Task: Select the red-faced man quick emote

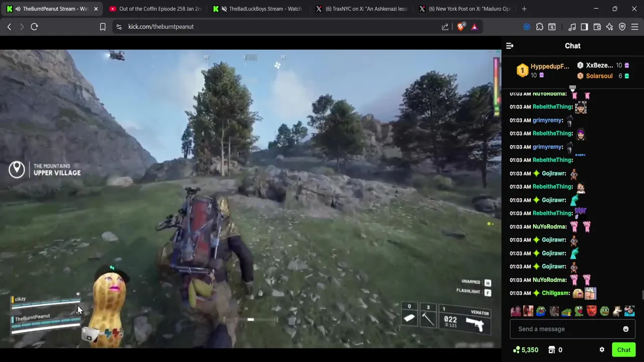Action: pyautogui.click(x=592, y=311)
